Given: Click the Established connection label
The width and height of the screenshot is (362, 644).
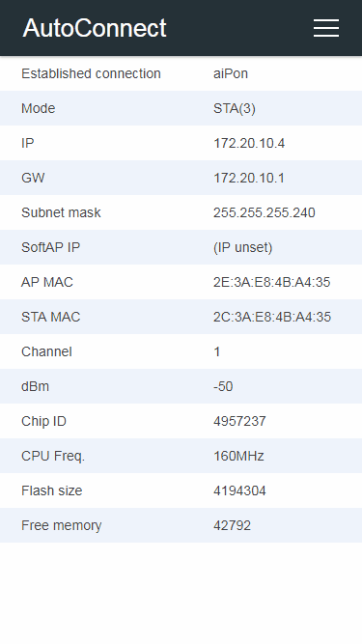Looking at the screenshot, I should [x=91, y=73].
